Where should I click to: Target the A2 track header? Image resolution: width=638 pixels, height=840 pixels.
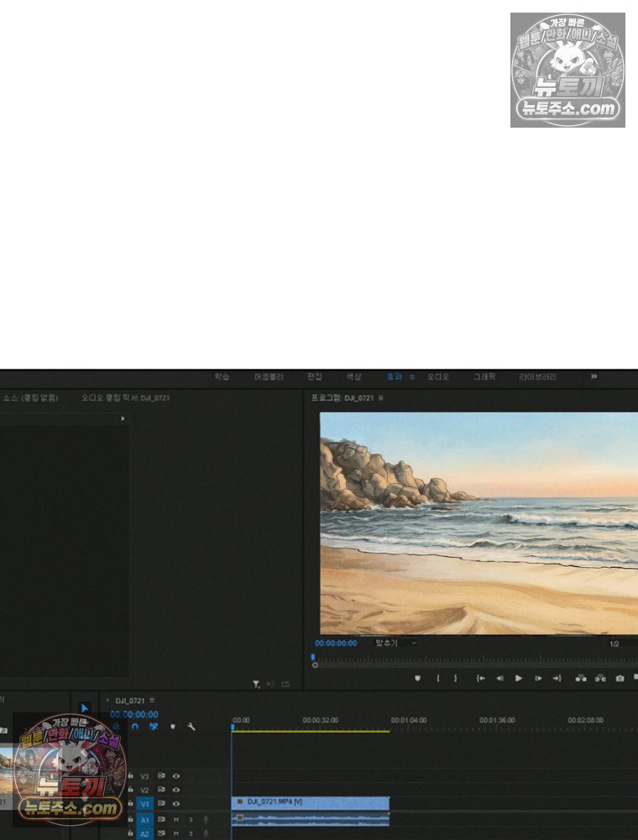click(144, 833)
